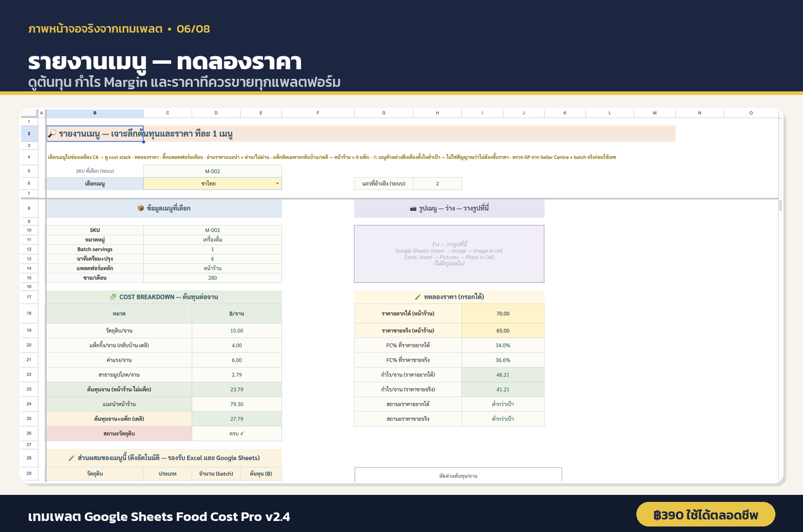803x532 pixels.
Task: Select the SKU cell showing M-002 in row 5
Action: pyautogui.click(x=212, y=171)
